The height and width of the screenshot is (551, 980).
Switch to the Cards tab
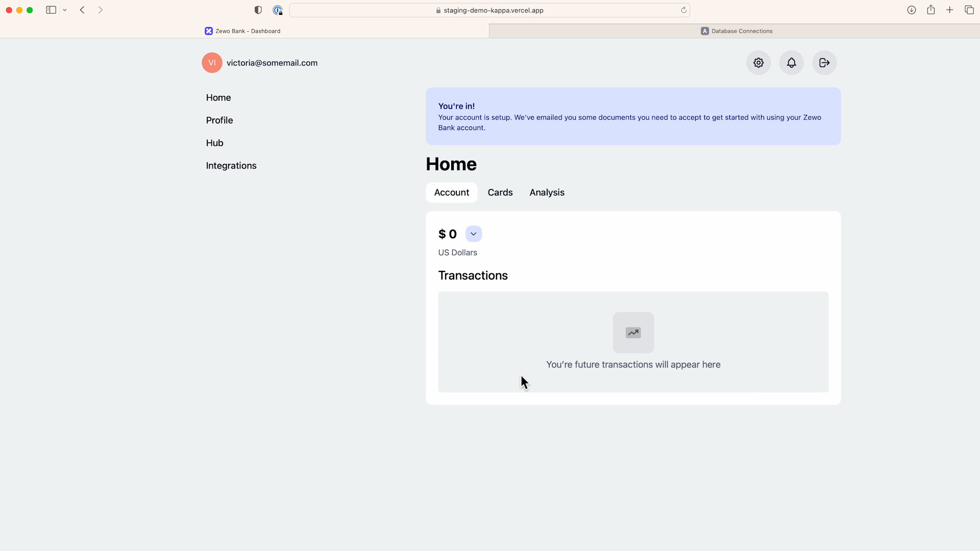[500, 192]
